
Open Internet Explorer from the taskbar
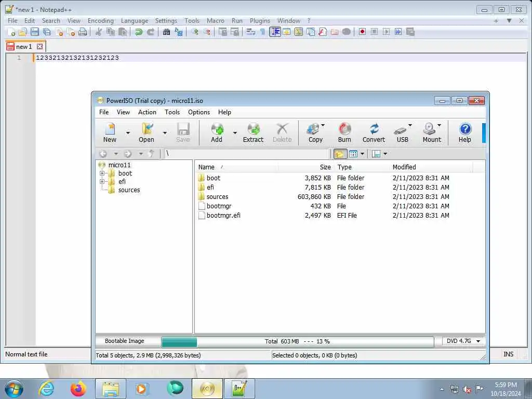46,389
